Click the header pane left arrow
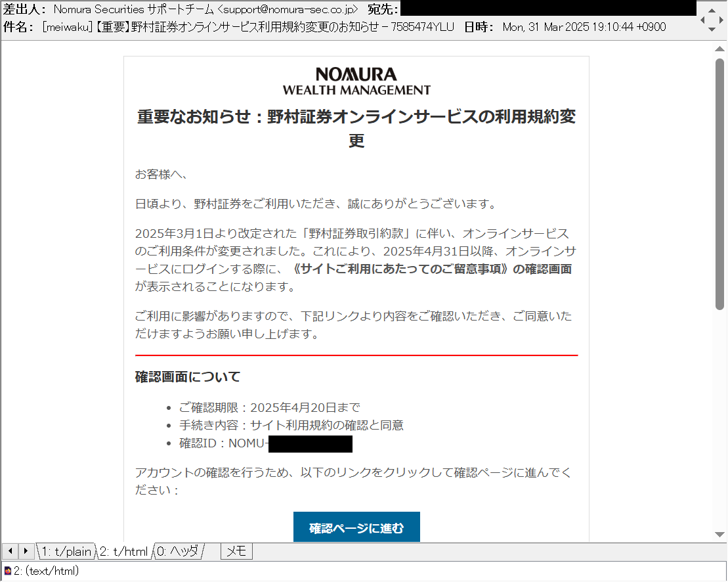728x582 pixels. pyautogui.click(x=702, y=20)
